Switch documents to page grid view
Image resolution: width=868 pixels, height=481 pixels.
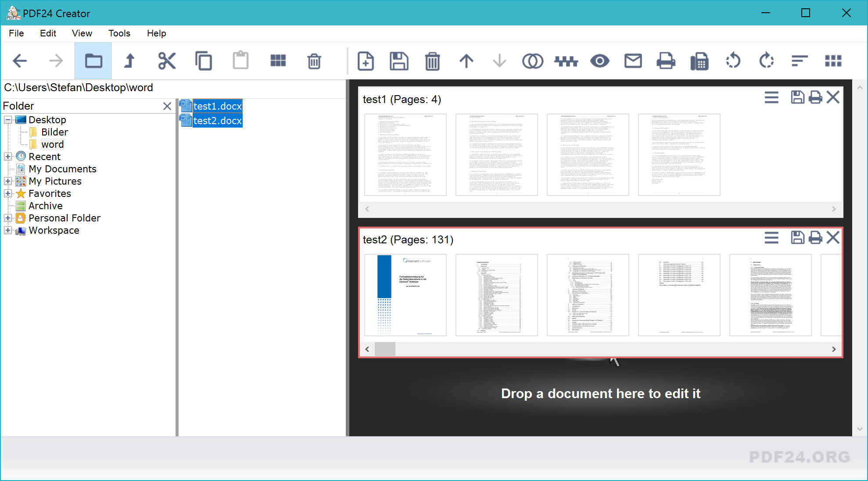coord(833,61)
